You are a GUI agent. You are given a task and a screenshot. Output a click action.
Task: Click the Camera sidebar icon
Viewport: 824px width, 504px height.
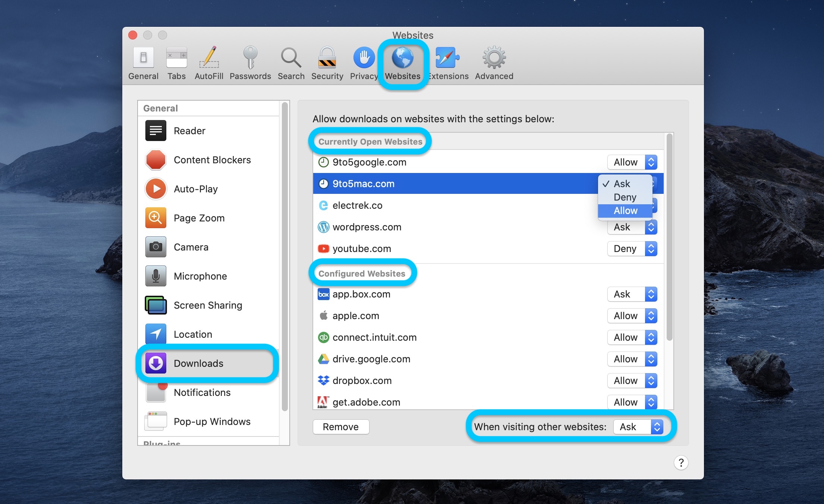click(157, 247)
